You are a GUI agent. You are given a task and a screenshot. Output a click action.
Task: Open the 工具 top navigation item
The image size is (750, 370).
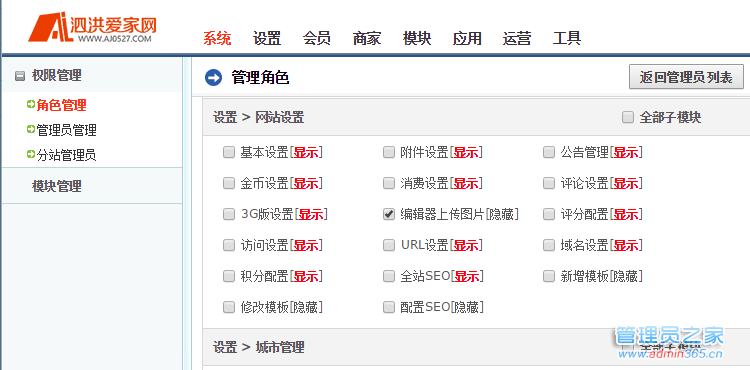pos(567,38)
